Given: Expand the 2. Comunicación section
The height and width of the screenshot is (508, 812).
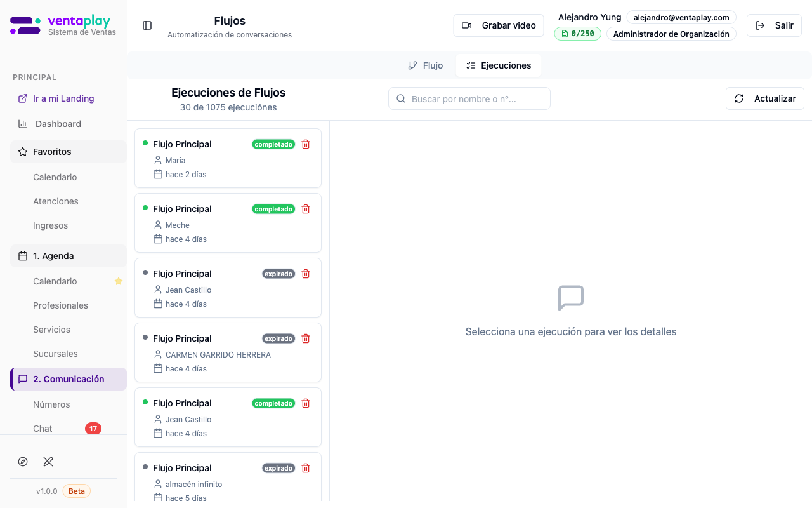Looking at the screenshot, I should (x=69, y=379).
